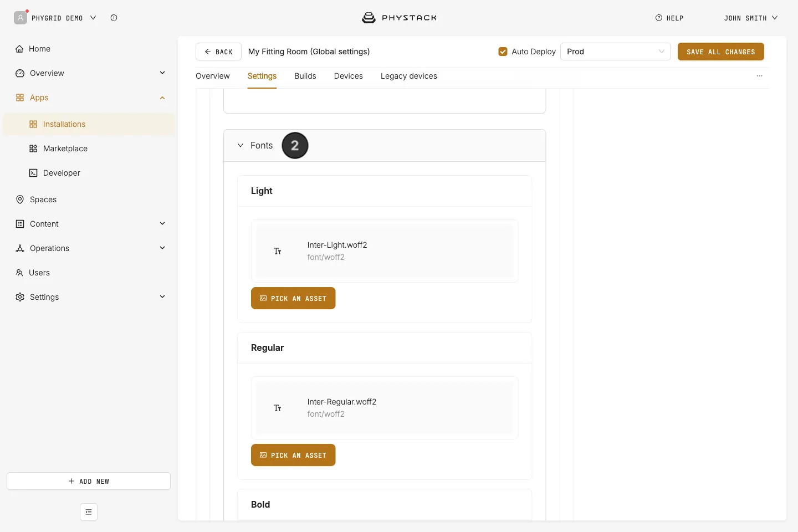Viewport: 798px width, 532px height.
Task: Pick an asset for the Light font
Action: [293, 298]
